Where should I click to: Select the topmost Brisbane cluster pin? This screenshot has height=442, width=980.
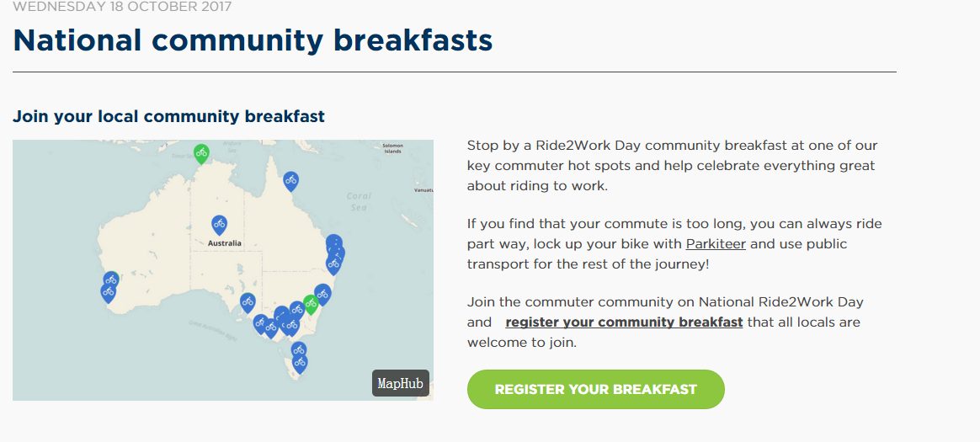[x=334, y=242]
